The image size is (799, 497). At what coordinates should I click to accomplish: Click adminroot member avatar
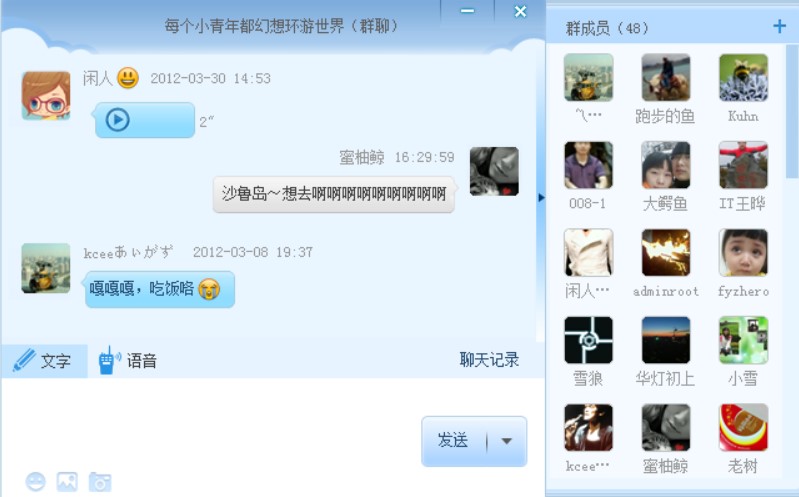[x=665, y=253]
